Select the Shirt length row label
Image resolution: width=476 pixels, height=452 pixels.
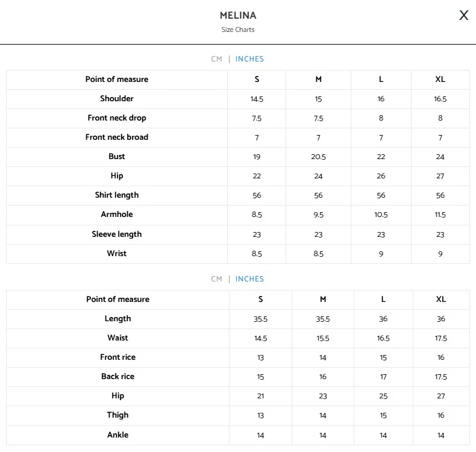(117, 195)
